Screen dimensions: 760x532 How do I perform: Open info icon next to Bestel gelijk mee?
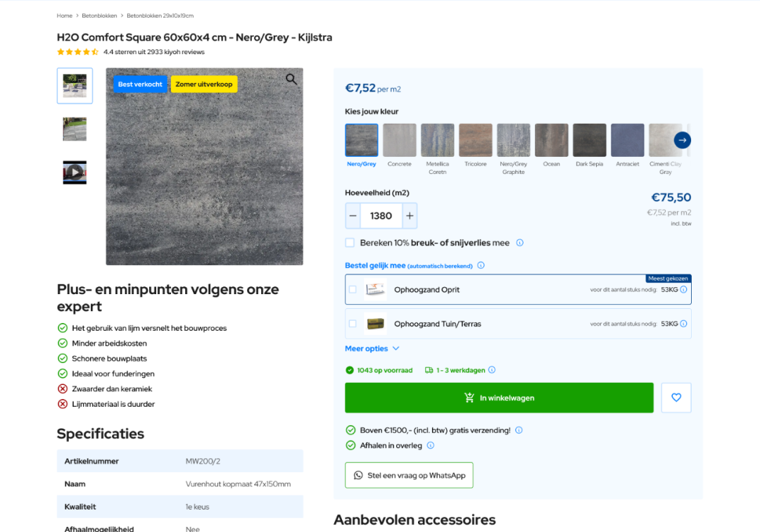pyautogui.click(x=481, y=265)
